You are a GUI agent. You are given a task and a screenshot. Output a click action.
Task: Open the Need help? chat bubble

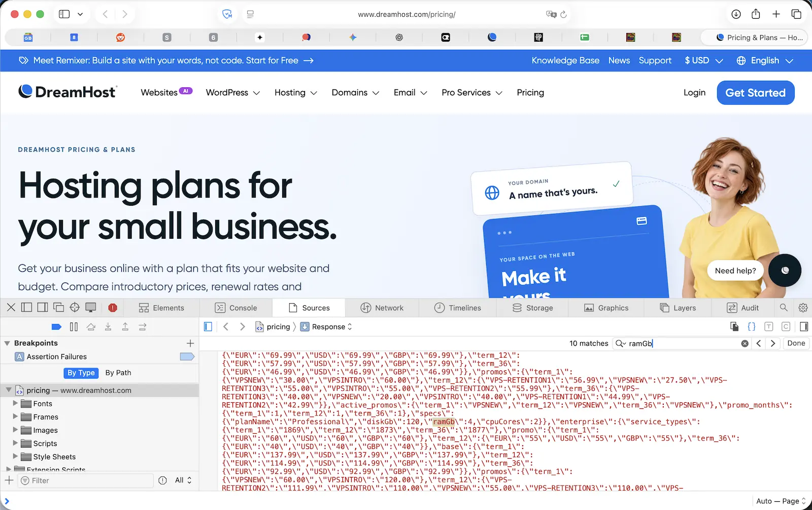(735, 271)
